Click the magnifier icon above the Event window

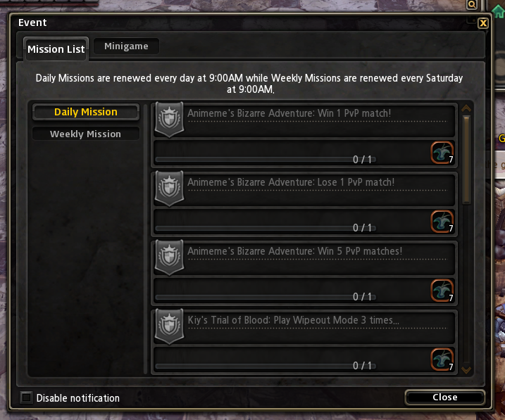[x=472, y=4]
